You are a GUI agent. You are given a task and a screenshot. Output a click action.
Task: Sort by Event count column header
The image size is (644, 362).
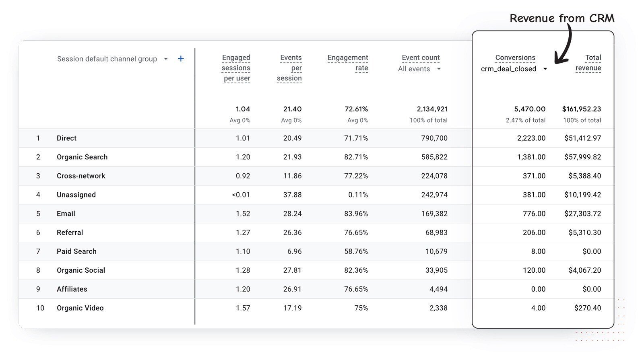point(421,58)
